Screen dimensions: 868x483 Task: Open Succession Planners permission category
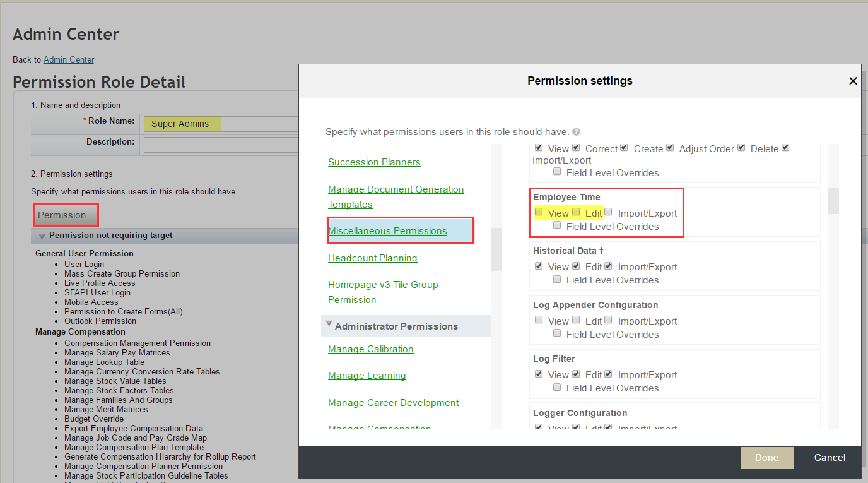(374, 162)
